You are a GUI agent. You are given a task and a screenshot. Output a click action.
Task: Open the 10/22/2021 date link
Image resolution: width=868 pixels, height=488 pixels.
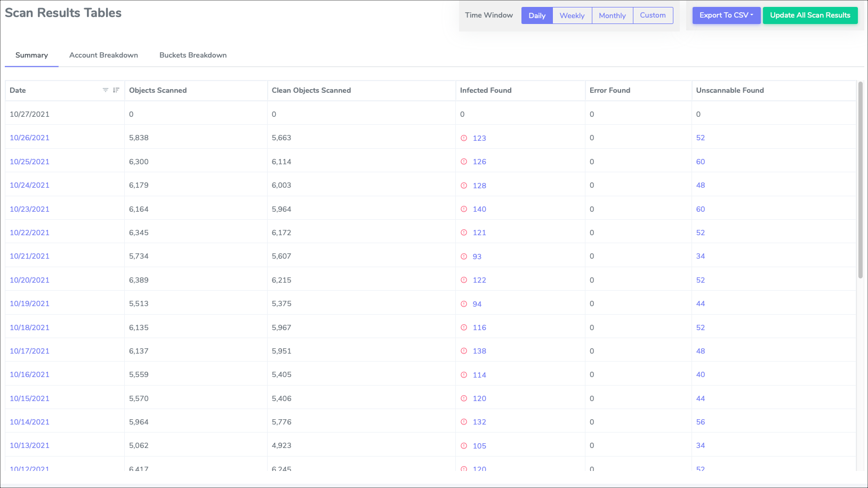(29, 233)
